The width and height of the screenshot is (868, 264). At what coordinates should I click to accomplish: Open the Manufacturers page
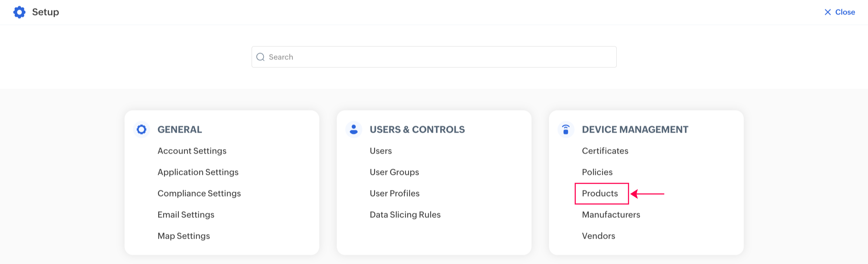611,215
